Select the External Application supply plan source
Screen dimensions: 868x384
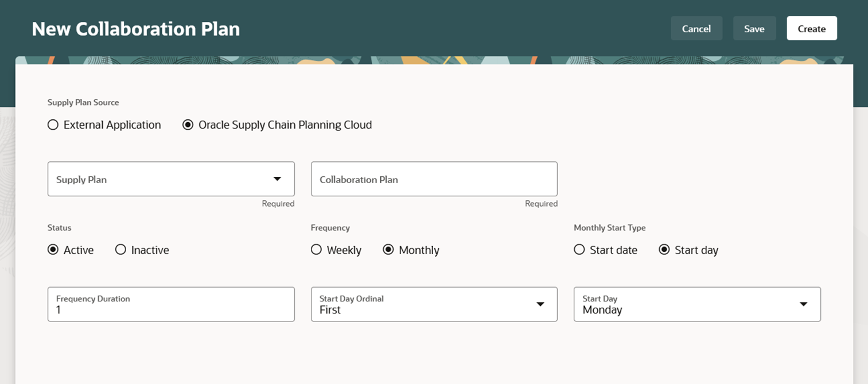[x=53, y=125]
